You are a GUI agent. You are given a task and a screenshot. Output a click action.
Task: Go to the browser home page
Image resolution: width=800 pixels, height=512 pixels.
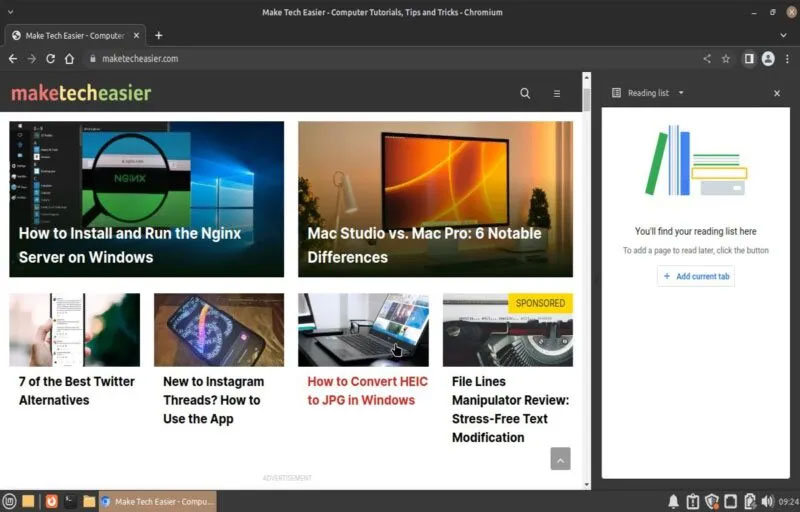coord(69,59)
